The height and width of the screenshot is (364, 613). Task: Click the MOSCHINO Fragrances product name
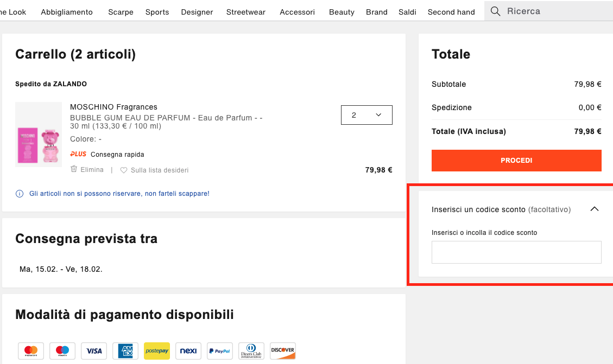point(114,107)
